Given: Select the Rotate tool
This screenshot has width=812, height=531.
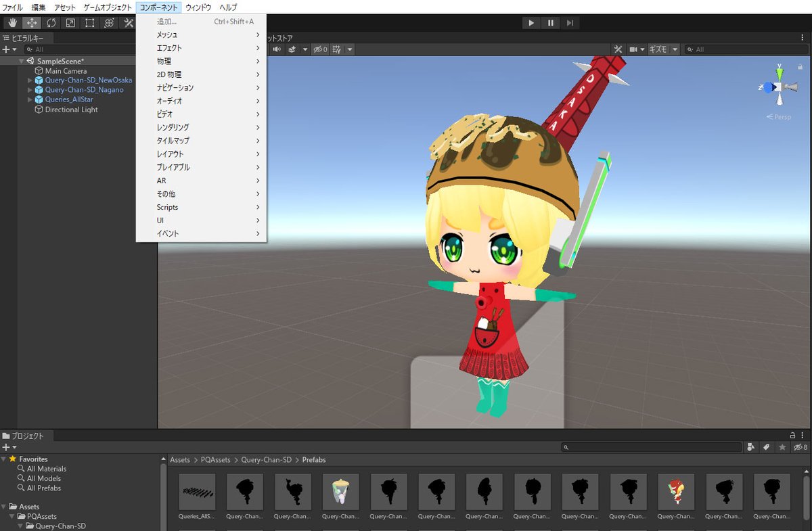Looking at the screenshot, I should click(x=51, y=23).
